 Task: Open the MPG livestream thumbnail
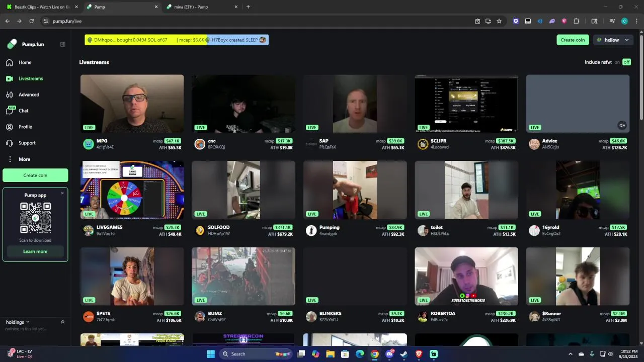132,104
